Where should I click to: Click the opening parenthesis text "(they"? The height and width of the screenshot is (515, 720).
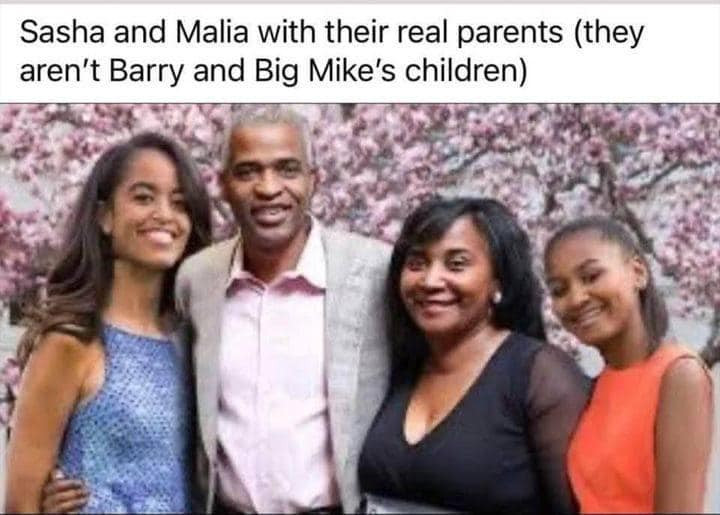coord(608,34)
